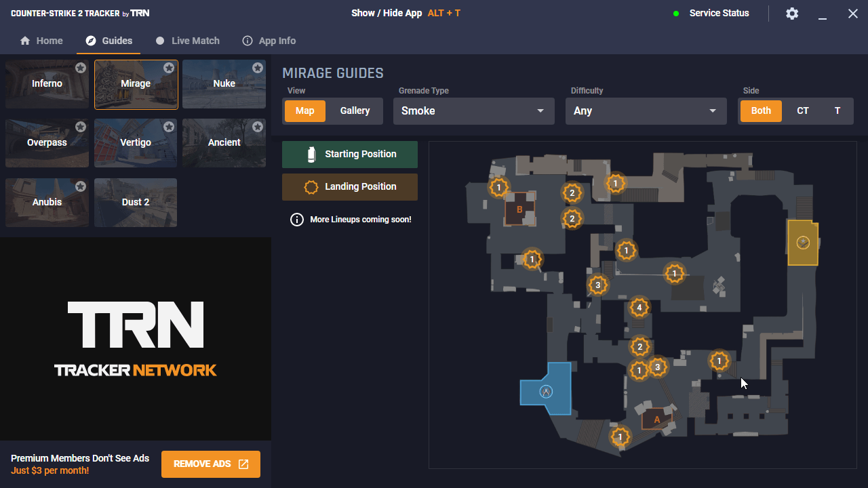This screenshot has height=488, width=868.
Task: Switch to the Live Match tab
Action: (188, 41)
